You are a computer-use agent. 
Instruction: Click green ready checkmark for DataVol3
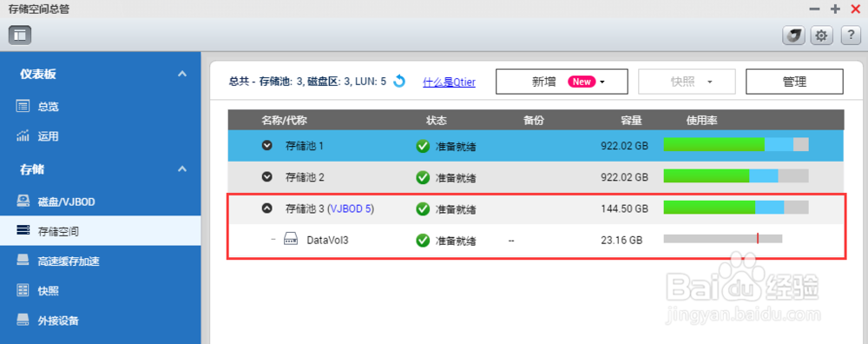(423, 241)
